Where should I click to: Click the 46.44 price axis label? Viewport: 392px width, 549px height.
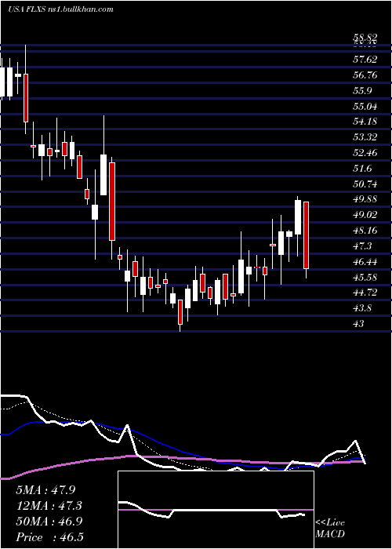(365, 261)
